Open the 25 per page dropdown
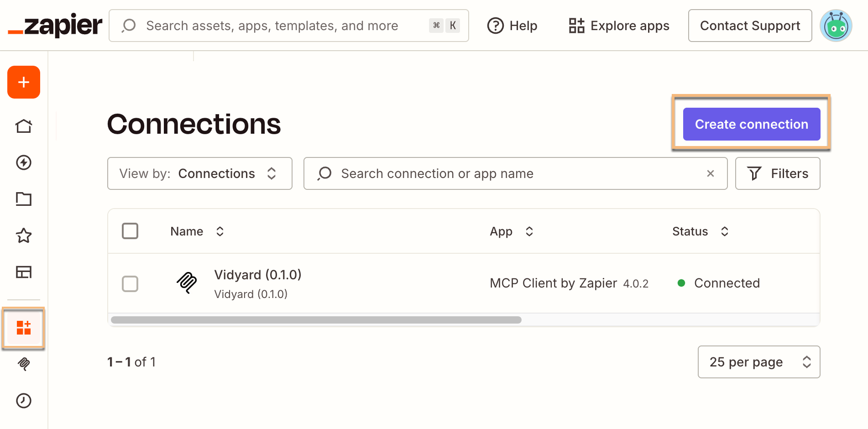This screenshot has width=868, height=429. (x=759, y=362)
